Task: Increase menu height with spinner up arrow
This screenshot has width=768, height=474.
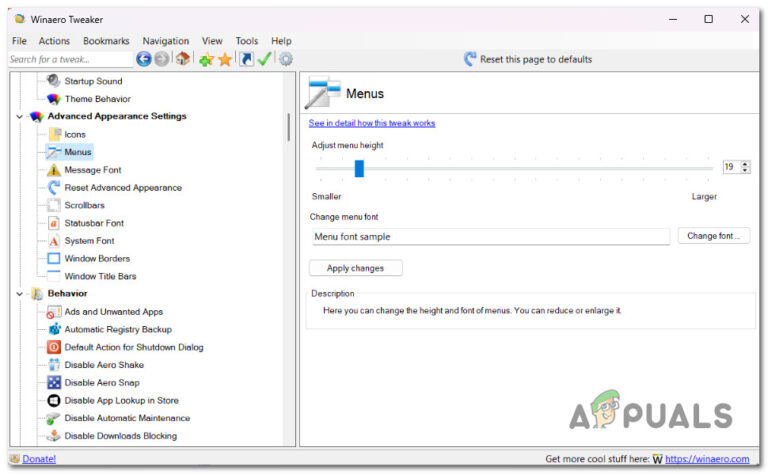Action: [745, 164]
